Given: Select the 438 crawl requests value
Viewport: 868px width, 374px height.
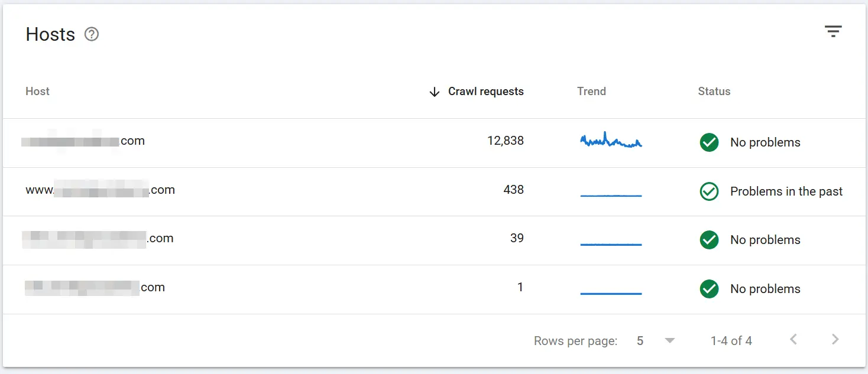Looking at the screenshot, I should pos(514,190).
